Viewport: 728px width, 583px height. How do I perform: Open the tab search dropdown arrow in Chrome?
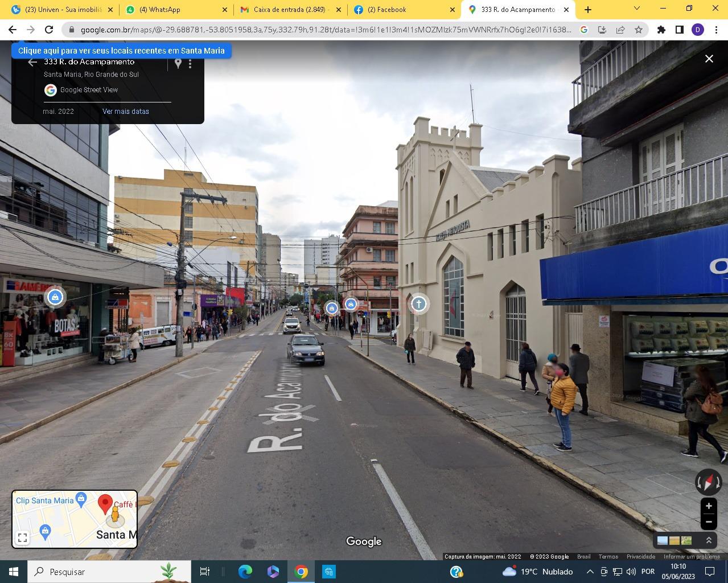pyautogui.click(x=636, y=9)
